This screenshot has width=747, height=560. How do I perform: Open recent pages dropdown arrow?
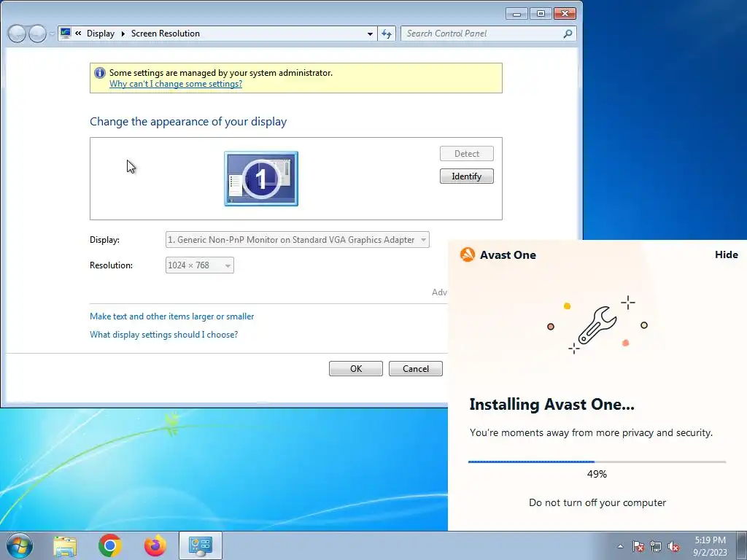52,34
